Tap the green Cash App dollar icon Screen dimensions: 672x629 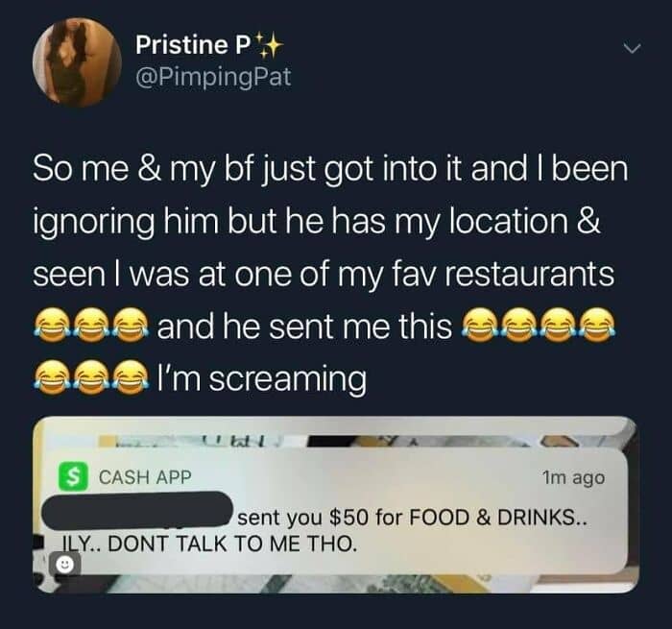73,476
